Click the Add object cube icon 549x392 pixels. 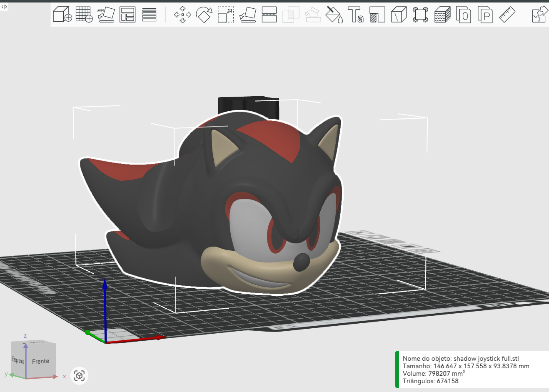[x=62, y=15]
